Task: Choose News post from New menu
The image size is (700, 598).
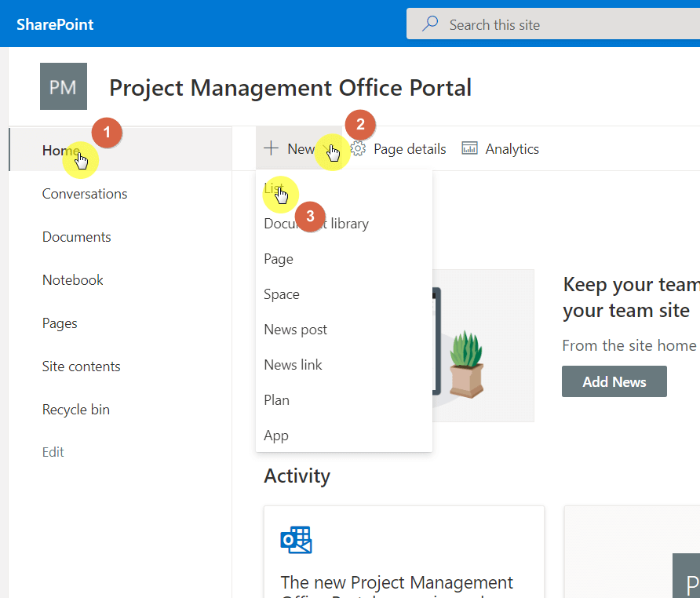Action: click(344, 330)
